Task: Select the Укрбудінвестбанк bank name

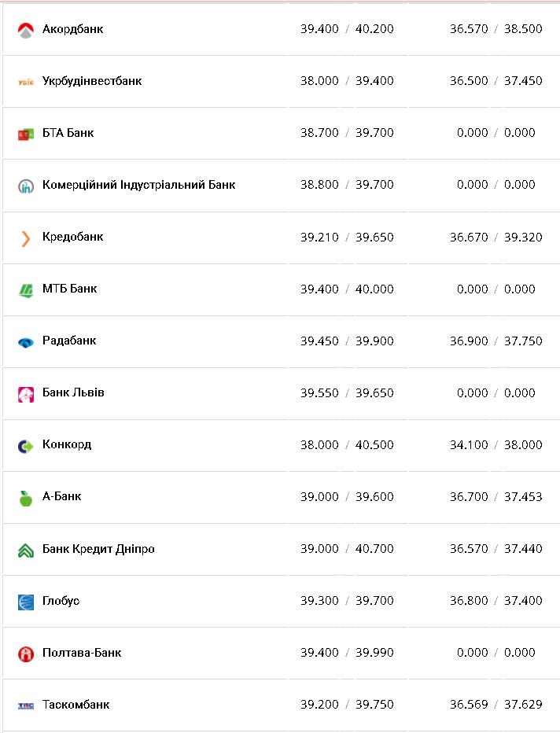Action: [92, 81]
